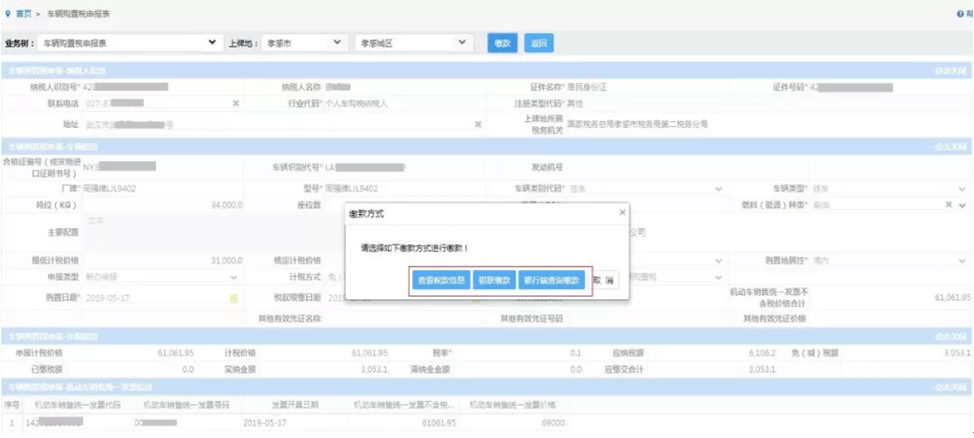Click the help icon at top right
The image size is (974, 438).
(960, 14)
